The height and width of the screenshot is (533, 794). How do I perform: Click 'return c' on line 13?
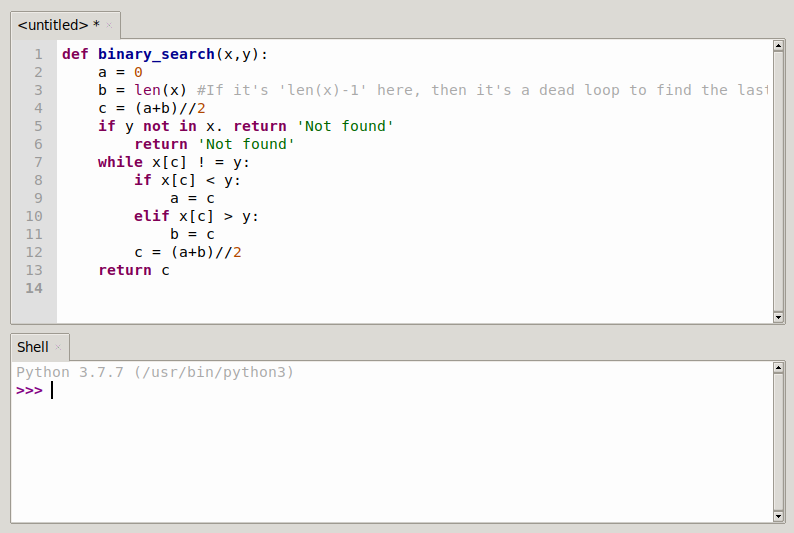click(x=134, y=270)
